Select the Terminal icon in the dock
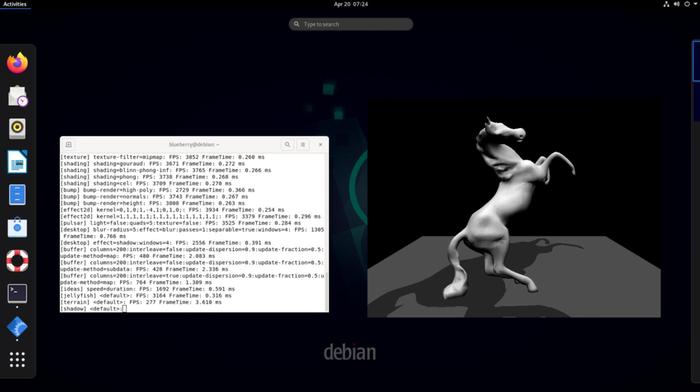This screenshot has height=392, width=700. click(x=17, y=293)
